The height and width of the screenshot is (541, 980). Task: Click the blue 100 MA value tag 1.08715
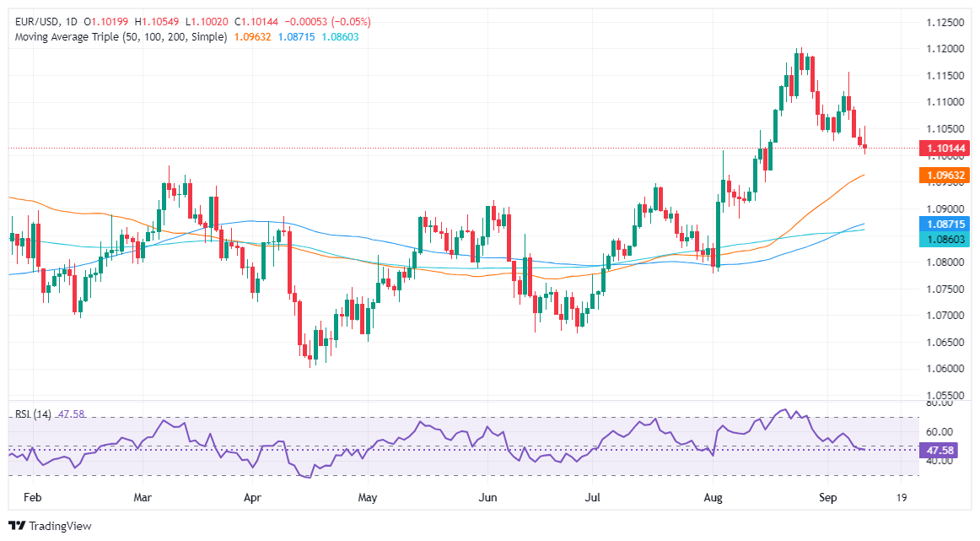coord(945,224)
